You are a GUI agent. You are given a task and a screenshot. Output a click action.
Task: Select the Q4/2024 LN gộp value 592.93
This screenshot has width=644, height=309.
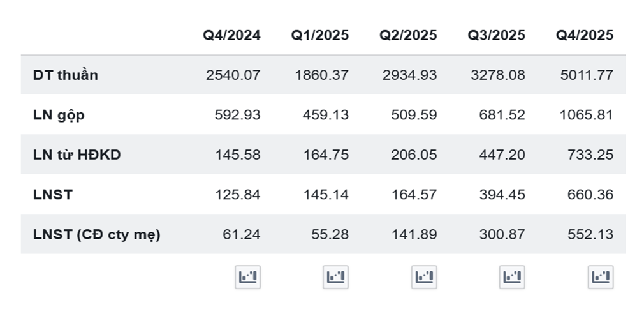tap(237, 116)
